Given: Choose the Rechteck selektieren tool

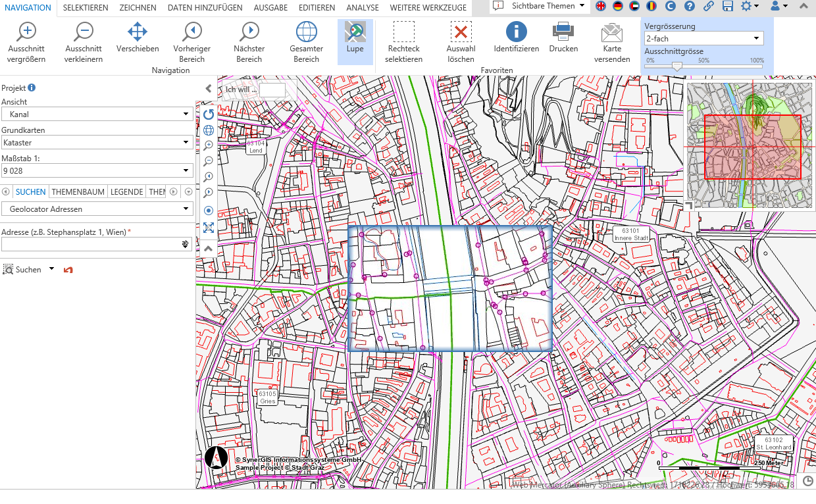Looking at the screenshot, I should coord(403,32).
